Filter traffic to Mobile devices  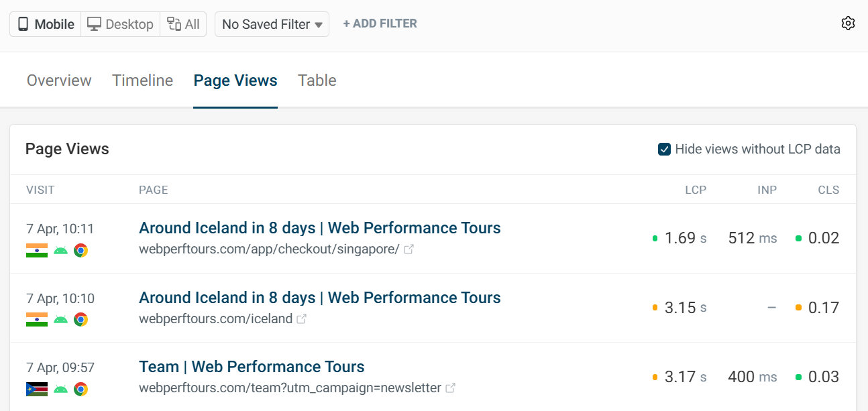point(44,23)
